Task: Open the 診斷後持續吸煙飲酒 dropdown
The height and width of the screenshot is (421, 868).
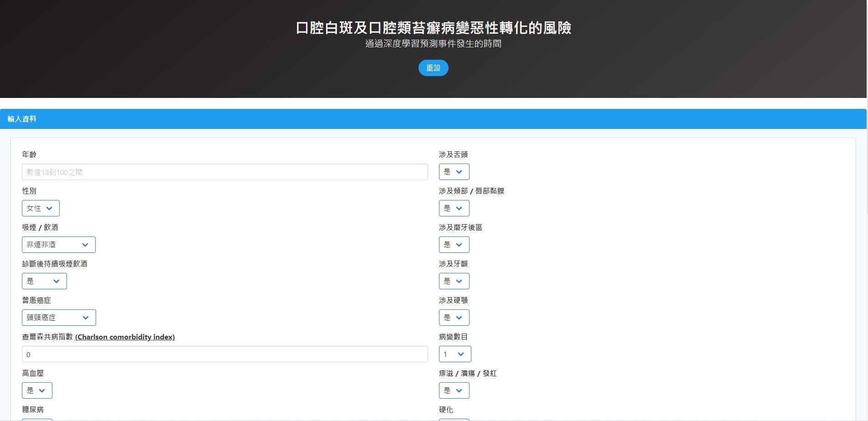Action: pyautogui.click(x=44, y=281)
